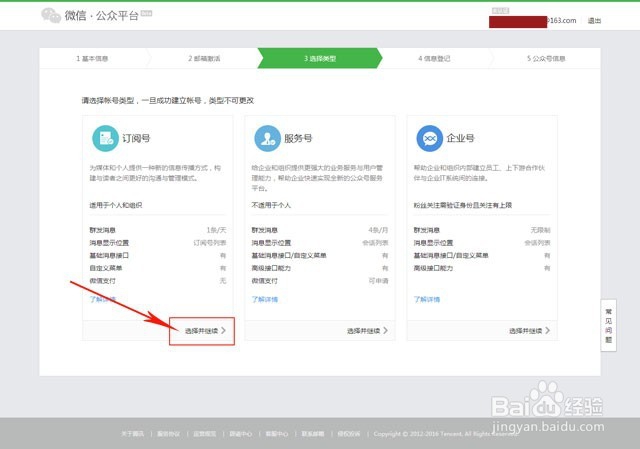This screenshot has width=640, height=449.
Task: Open the 服务协议 footer link
Action: coord(169,433)
